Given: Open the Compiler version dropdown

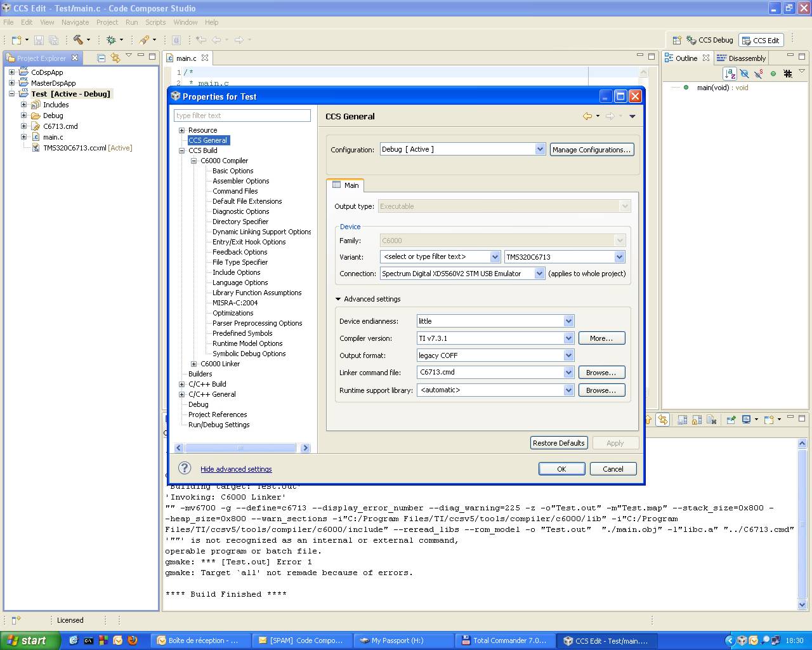Looking at the screenshot, I should [x=568, y=338].
